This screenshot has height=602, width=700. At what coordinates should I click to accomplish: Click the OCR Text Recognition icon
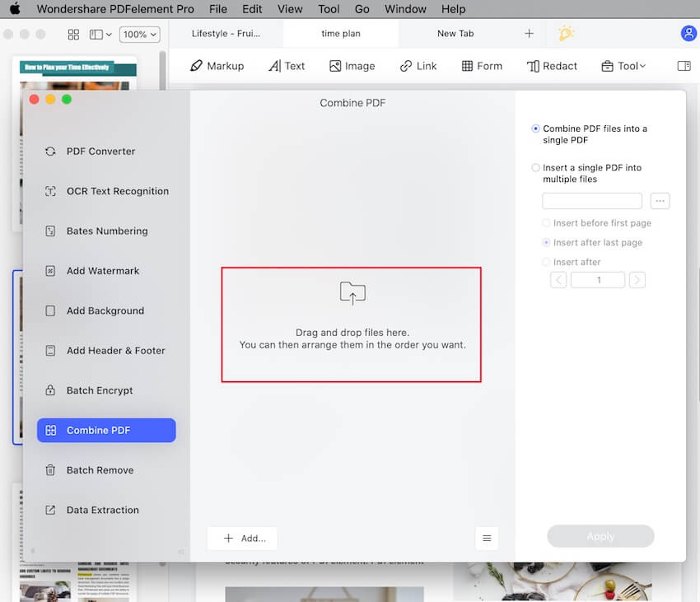pyautogui.click(x=50, y=191)
